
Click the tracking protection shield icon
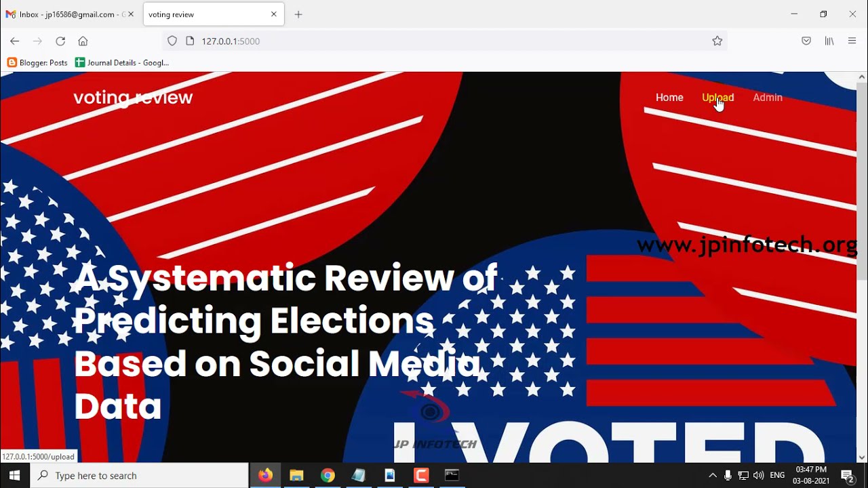point(172,41)
